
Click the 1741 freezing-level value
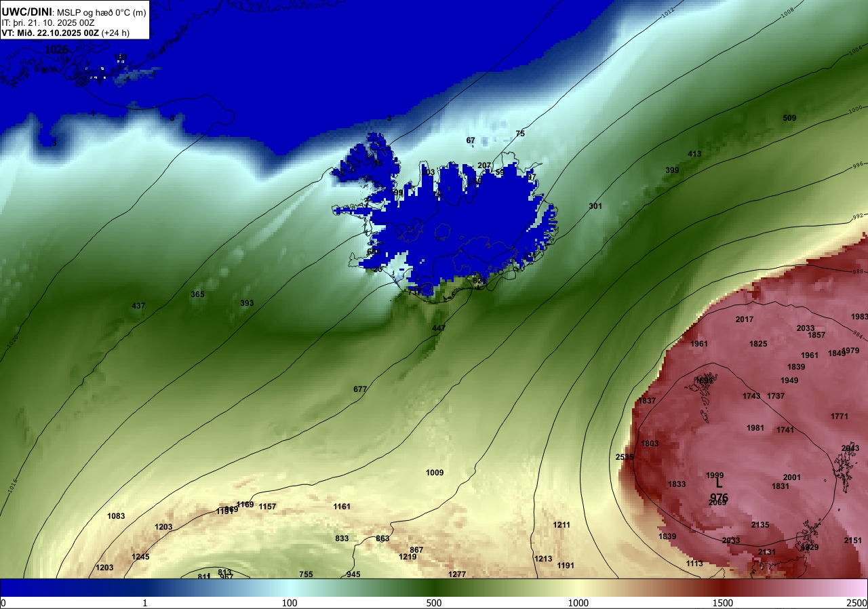click(x=785, y=430)
